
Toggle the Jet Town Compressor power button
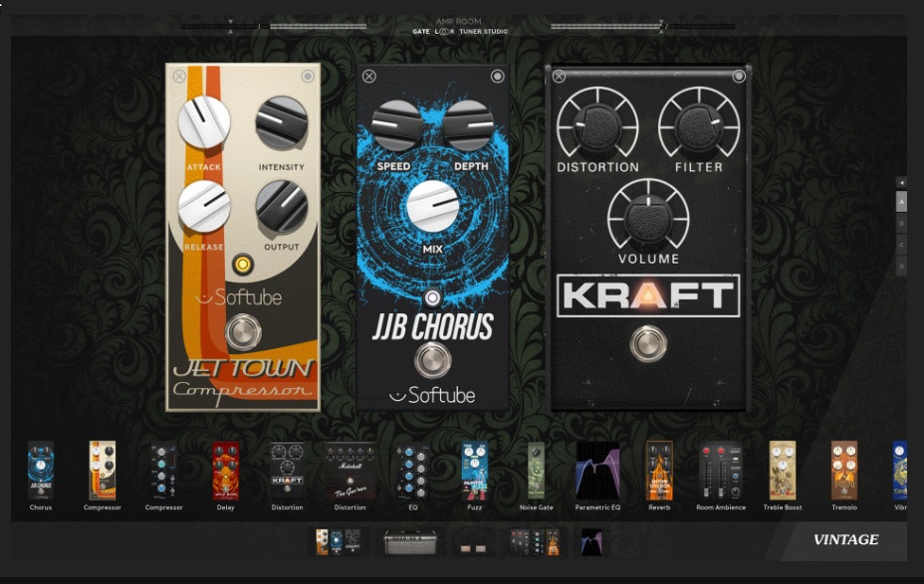click(x=308, y=76)
